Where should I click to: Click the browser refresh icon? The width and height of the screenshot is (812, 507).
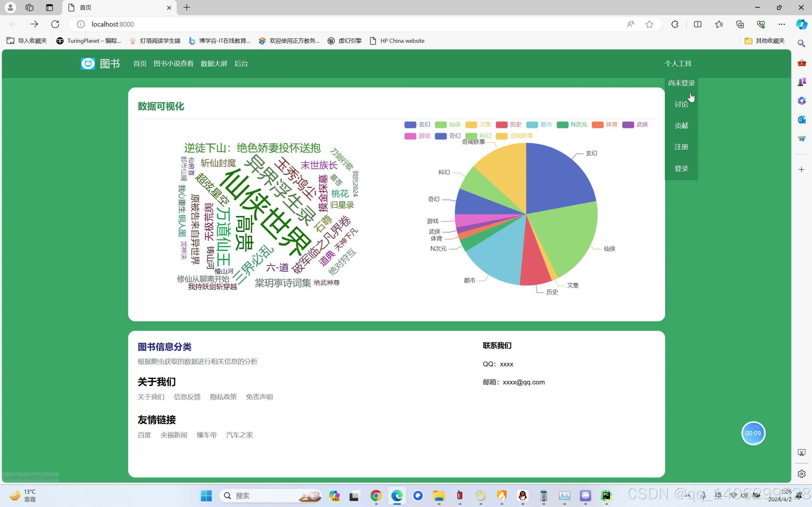(56, 24)
